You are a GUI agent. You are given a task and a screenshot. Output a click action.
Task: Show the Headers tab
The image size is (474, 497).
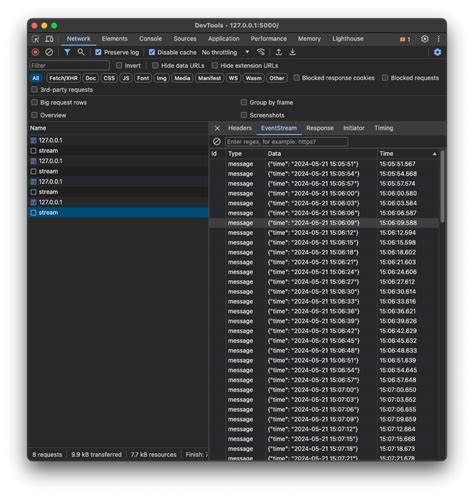pyautogui.click(x=240, y=128)
